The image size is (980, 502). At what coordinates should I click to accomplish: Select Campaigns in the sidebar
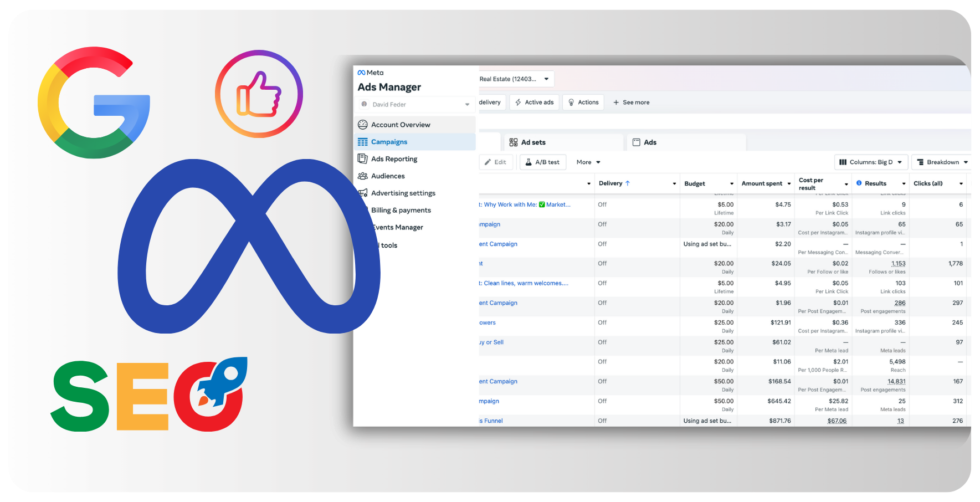tap(415, 142)
